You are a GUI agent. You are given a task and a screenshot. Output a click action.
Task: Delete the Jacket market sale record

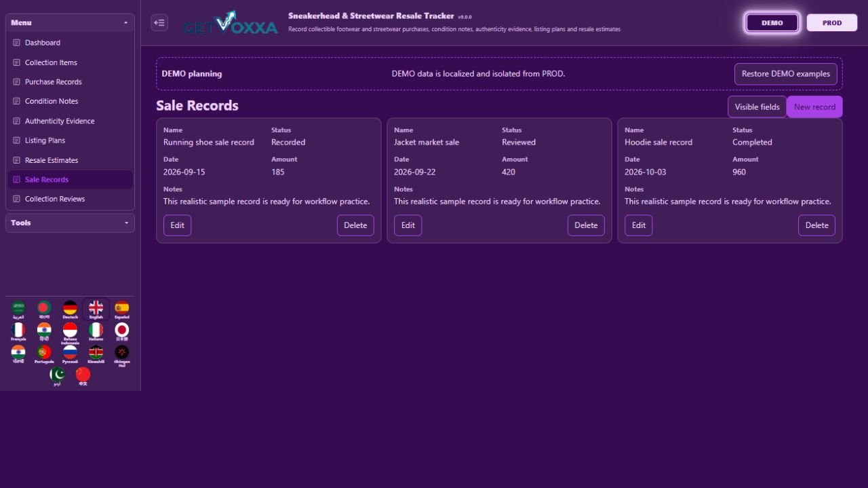[x=586, y=225]
